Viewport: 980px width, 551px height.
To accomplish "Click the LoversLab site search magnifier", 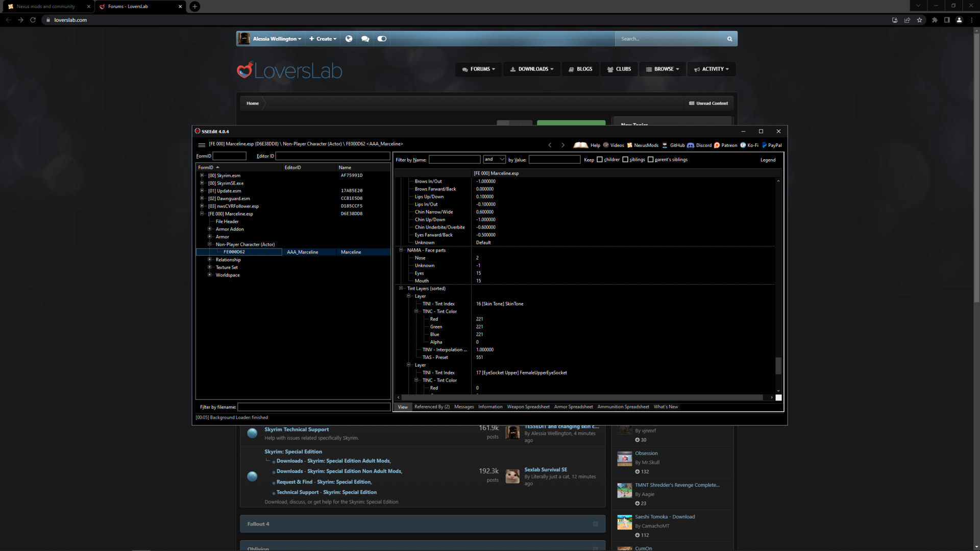I will point(730,39).
